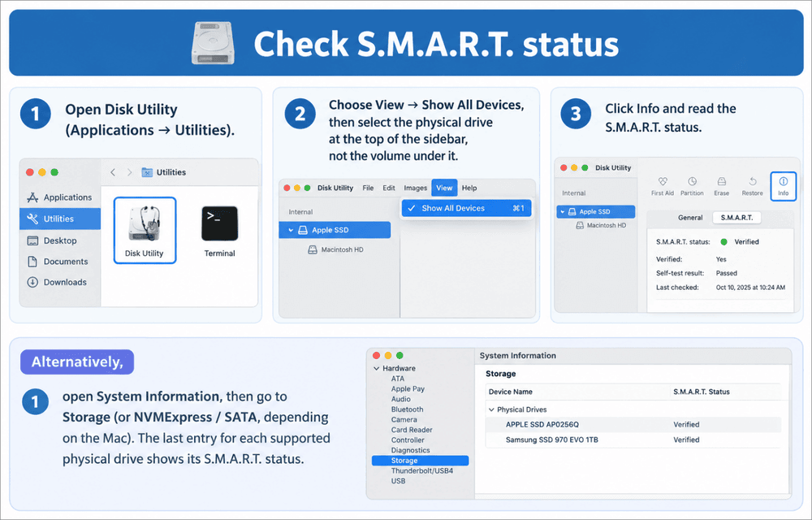This screenshot has height=520, width=812.
Task: Click the S.M.A.R.T. Status column header
Action: click(702, 392)
